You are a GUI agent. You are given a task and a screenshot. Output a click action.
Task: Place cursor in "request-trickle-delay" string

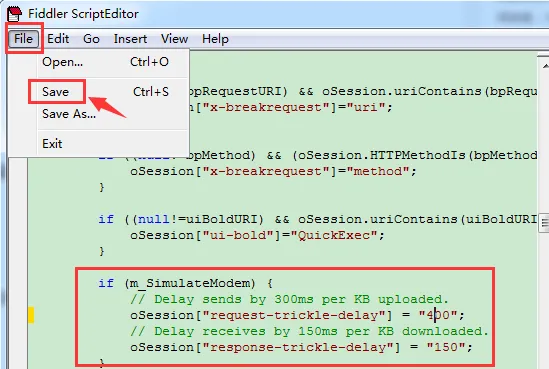point(294,315)
